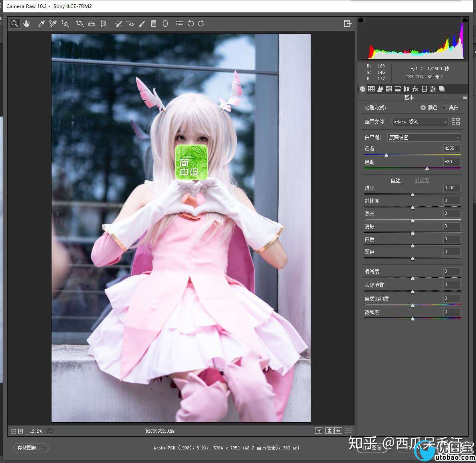Viewport: 476px width, 463px height.
Task: Adjust the 阴影 shadows slider
Action: 413,233
